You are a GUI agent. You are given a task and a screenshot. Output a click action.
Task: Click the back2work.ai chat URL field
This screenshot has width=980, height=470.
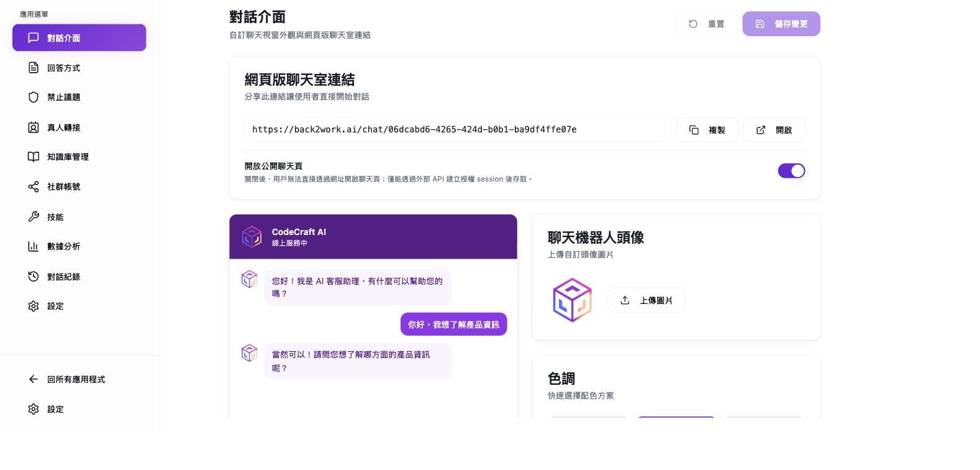click(458, 130)
